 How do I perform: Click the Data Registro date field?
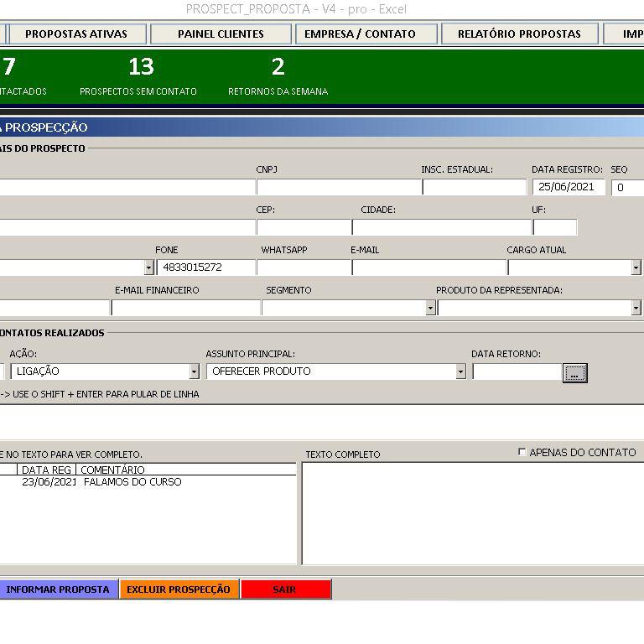point(568,187)
